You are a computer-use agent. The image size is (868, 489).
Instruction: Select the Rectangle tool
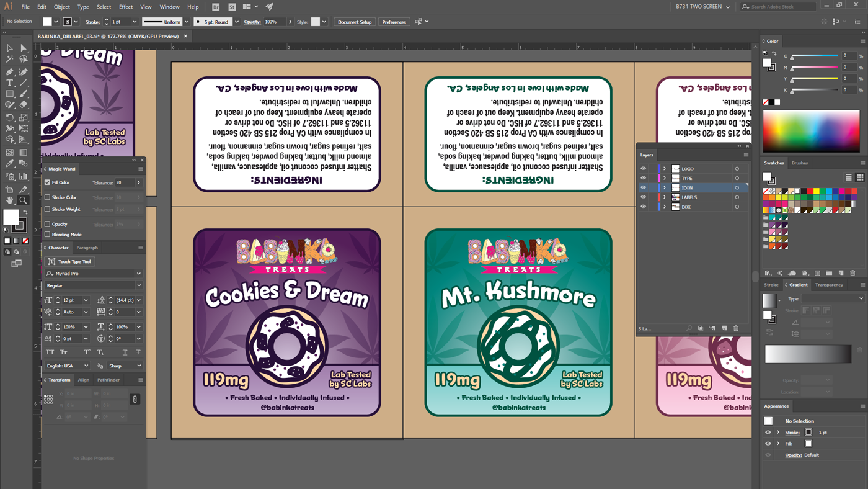[x=10, y=94]
